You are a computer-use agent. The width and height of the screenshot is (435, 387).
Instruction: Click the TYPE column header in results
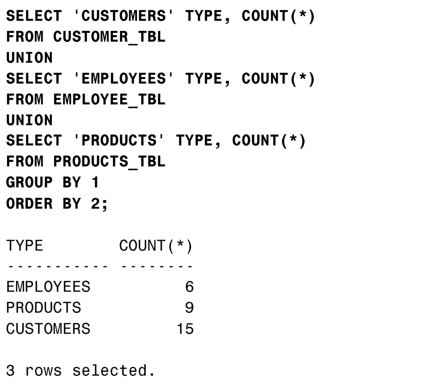tap(25, 246)
